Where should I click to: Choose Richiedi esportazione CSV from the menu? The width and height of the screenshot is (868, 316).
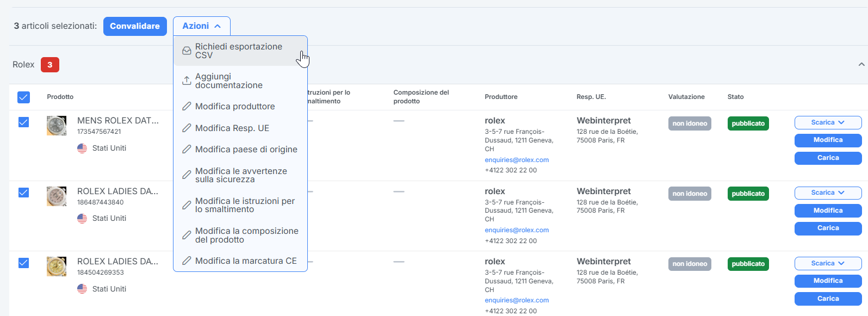click(240, 51)
